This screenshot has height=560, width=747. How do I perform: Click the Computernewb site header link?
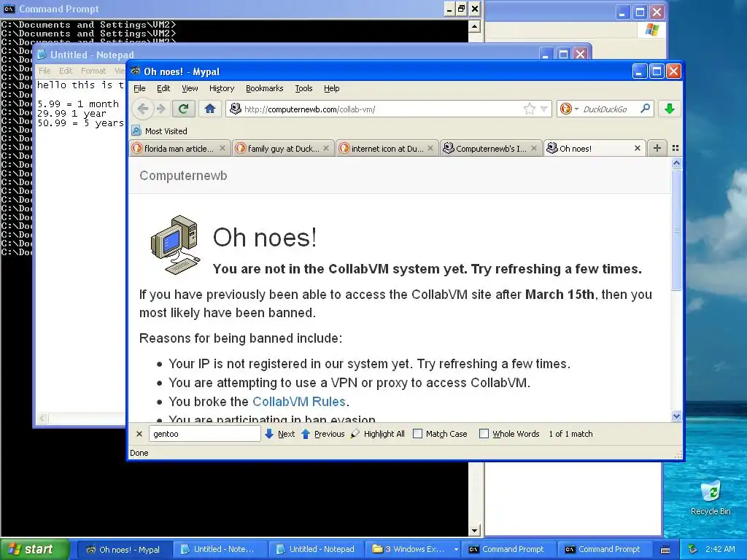183,175
